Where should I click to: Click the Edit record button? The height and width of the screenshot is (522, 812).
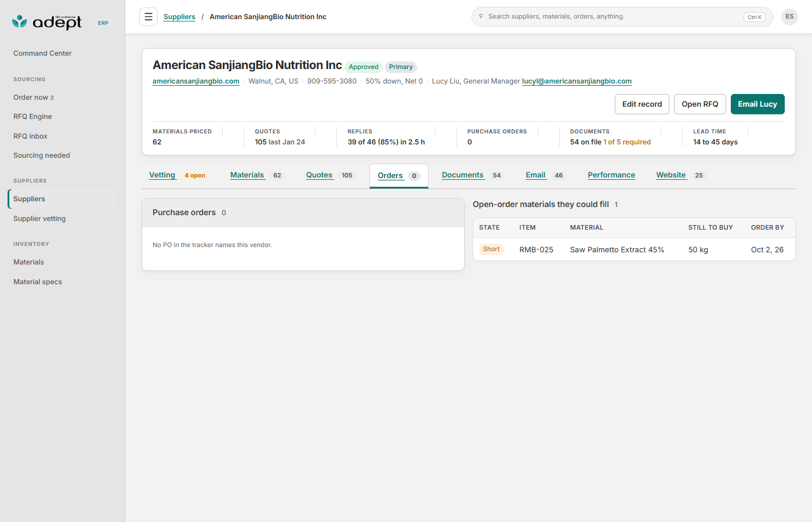(642, 104)
